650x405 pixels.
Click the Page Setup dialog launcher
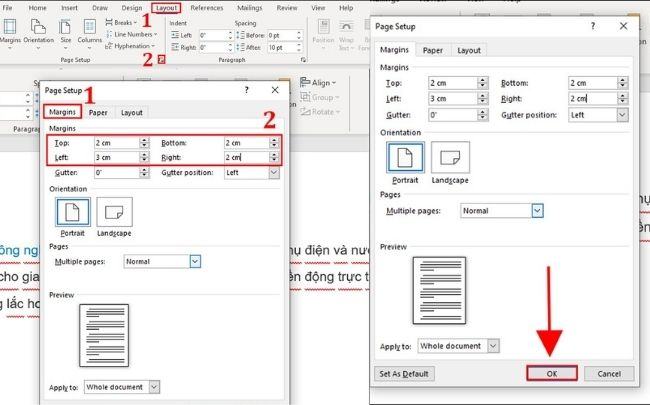tap(162, 60)
